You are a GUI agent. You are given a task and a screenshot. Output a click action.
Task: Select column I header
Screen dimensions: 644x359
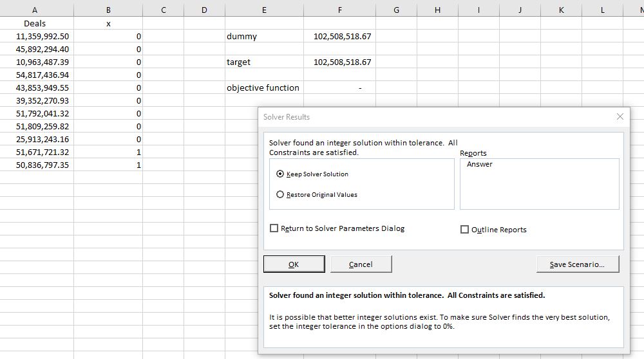pyautogui.click(x=478, y=10)
